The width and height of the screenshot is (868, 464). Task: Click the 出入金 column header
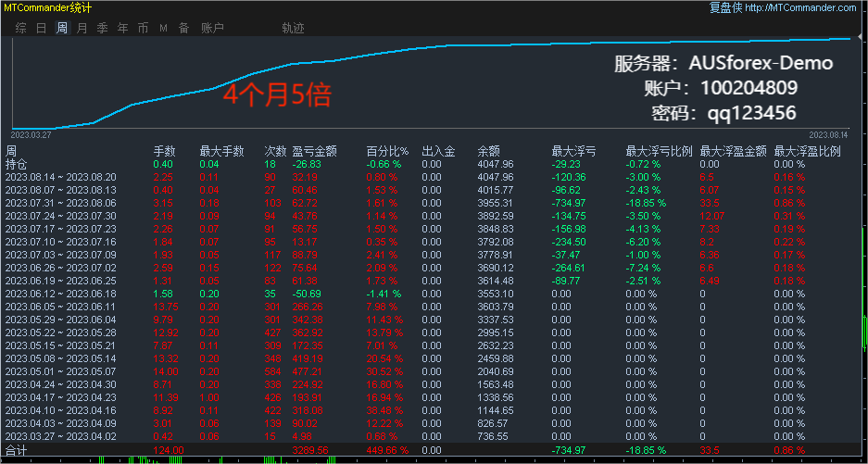(x=438, y=151)
